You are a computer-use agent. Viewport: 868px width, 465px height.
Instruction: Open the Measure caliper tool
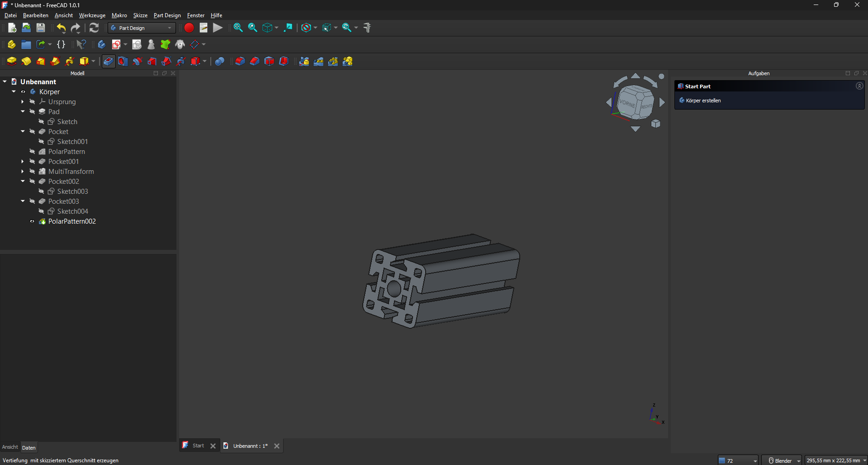367,28
